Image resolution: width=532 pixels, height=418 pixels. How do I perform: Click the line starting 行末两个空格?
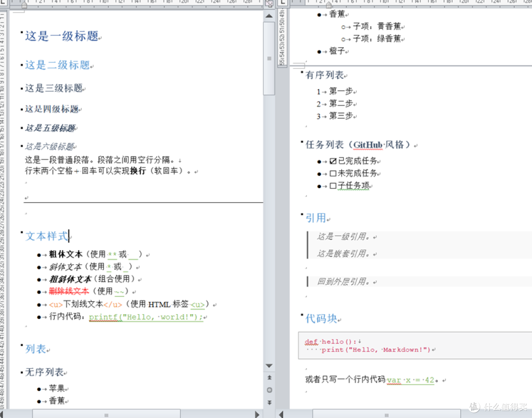coord(108,171)
